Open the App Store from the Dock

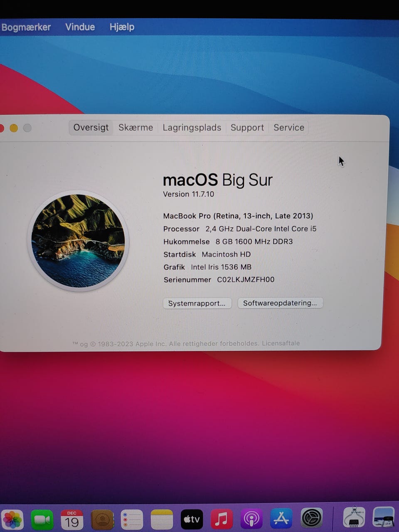[x=281, y=519]
